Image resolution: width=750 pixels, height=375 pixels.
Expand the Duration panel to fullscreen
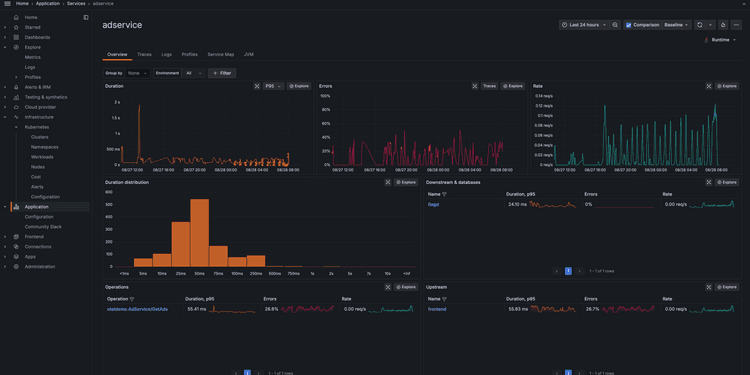pyautogui.click(x=257, y=86)
